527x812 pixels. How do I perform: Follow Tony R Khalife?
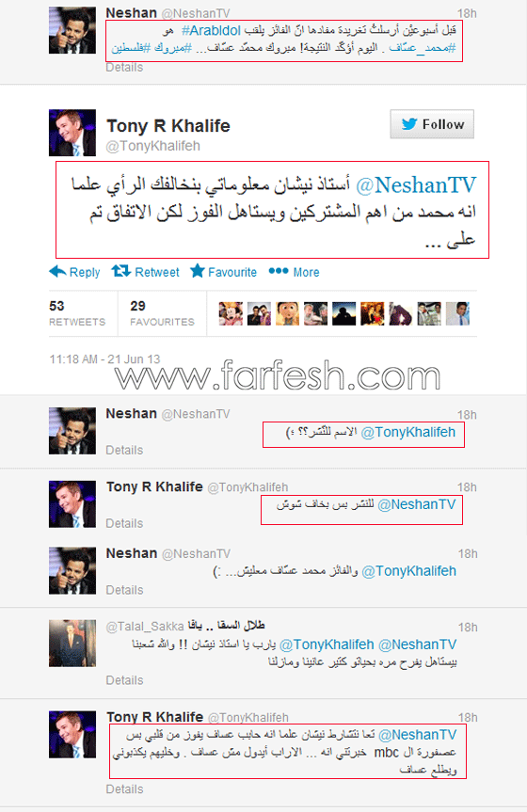(x=432, y=124)
